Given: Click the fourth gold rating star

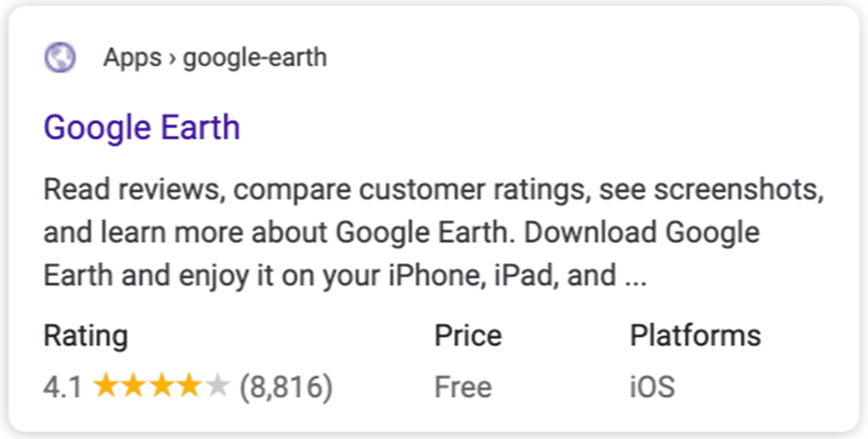Looking at the screenshot, I should pyautogui.click(x=189, y=386).
